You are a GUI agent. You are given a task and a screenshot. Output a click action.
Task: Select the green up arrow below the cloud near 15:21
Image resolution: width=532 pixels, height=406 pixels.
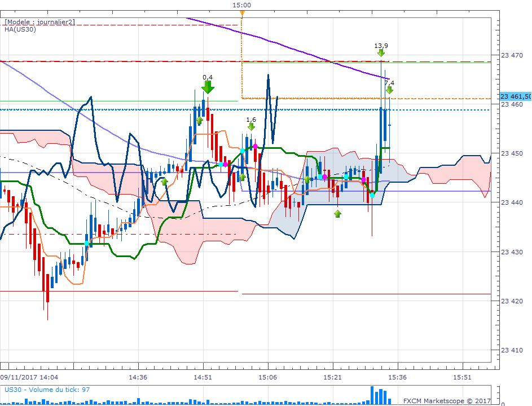click(x=337, y=214)
